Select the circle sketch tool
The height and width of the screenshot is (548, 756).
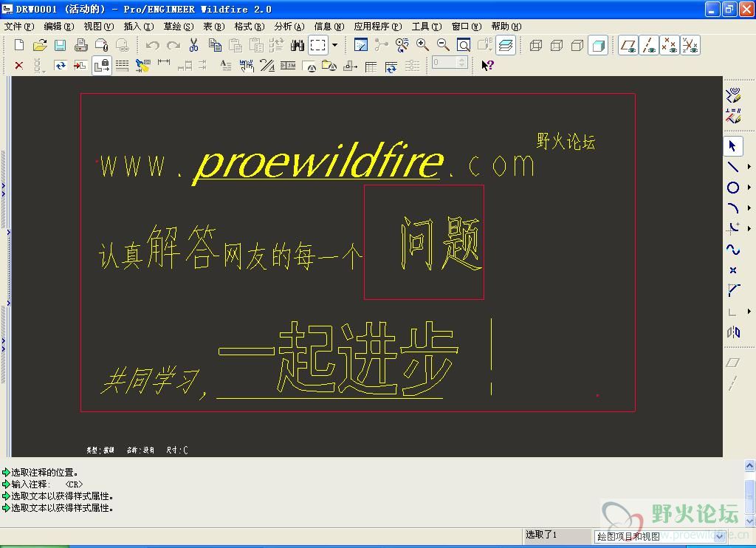point(733,188)
